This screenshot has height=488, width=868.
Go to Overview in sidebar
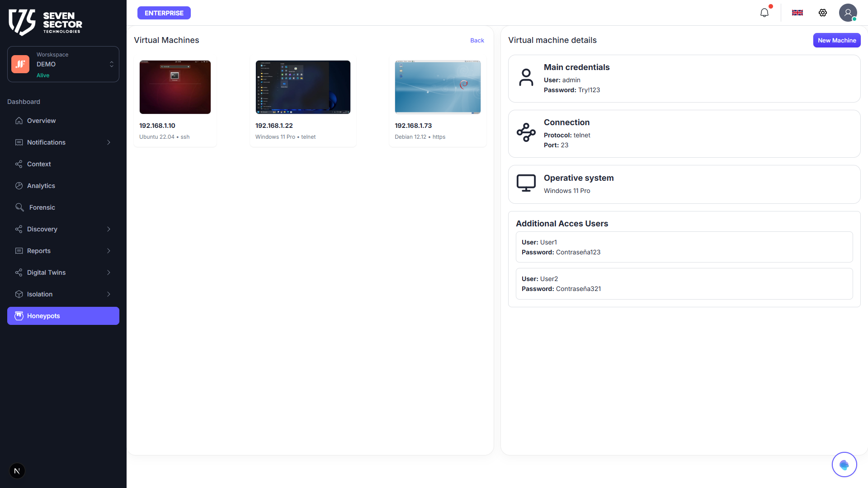point(41,121)
